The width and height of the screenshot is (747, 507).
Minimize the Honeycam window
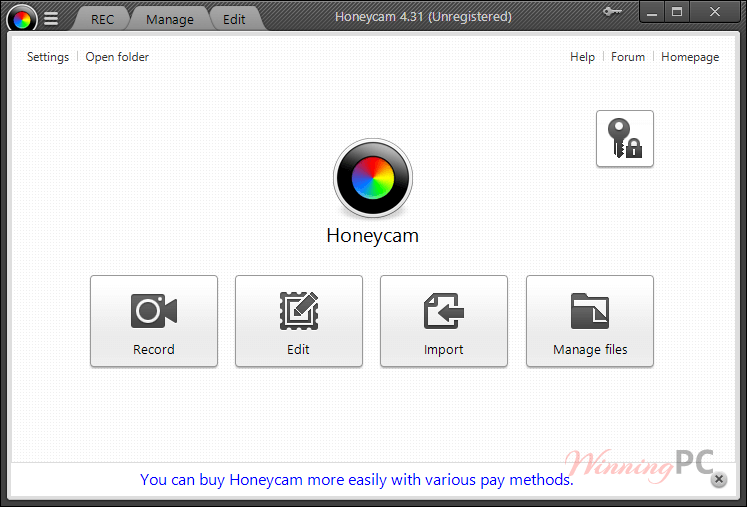(652, 12)
